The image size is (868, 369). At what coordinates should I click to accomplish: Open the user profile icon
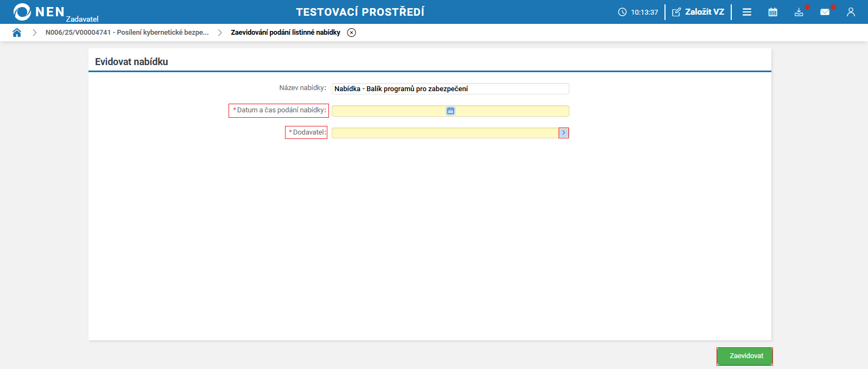point(851,12)
